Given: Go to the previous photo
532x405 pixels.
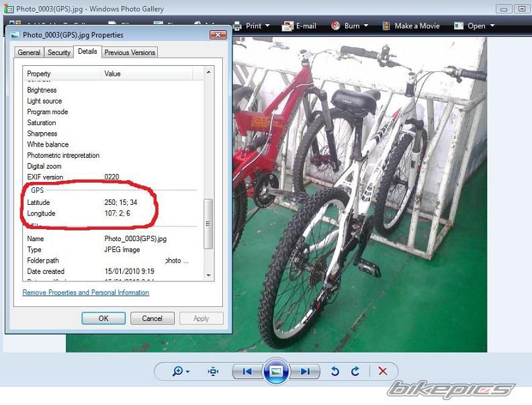Looking at the screenshot, I should tap(247, 371).
